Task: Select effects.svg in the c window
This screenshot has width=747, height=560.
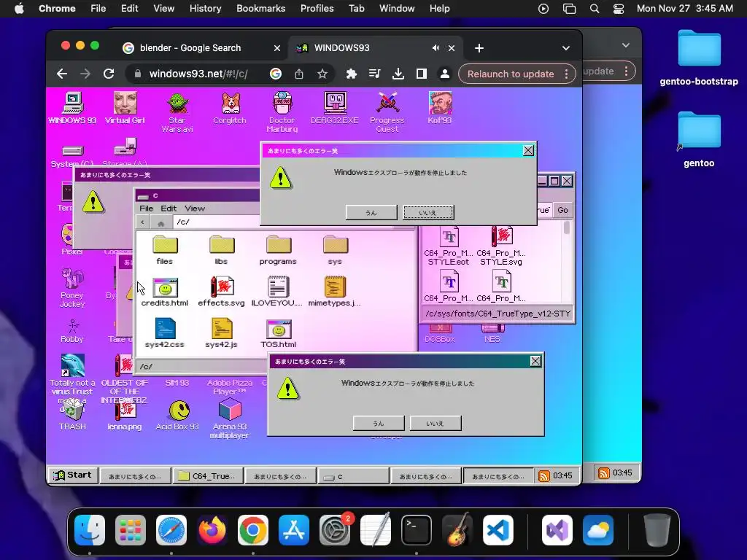Action: 222,292
